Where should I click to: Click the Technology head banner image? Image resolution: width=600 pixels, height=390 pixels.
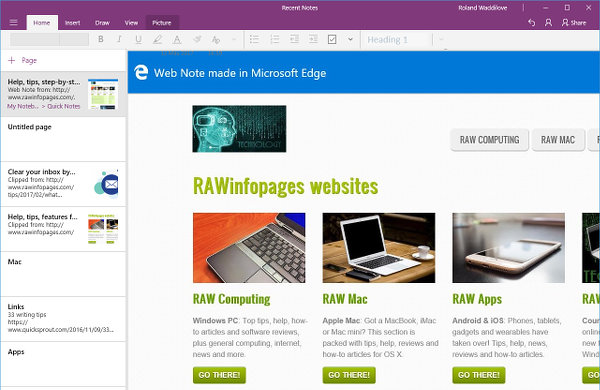pos(239,129)
